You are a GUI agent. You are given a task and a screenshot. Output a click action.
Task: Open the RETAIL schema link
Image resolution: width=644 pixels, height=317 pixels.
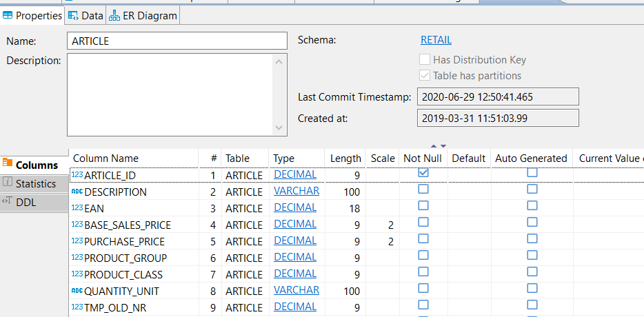coord(436,40)
